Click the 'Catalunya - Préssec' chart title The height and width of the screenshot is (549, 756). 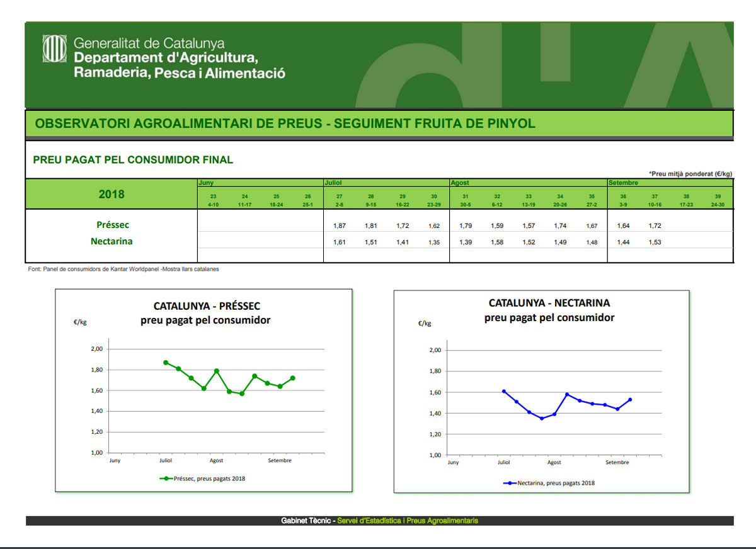207,307
